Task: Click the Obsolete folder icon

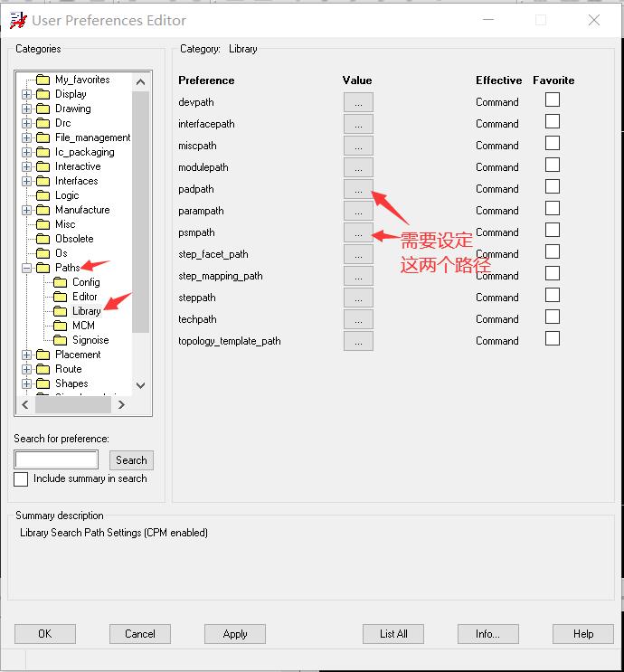Action: pyautogui.click(x=43, y=239)
